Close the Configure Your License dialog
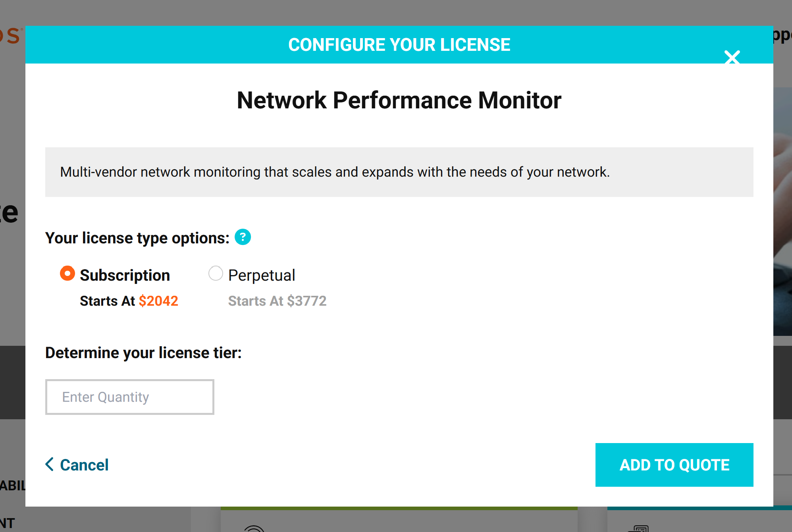This screenshot has width=792, height=532. click(732, 57)
